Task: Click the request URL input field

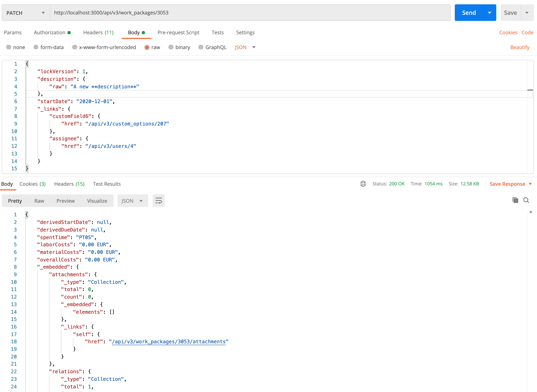Action: 251,12
